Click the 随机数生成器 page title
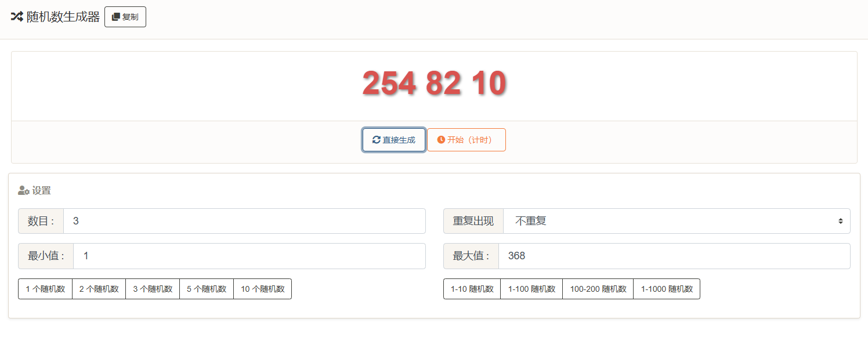868x355 pixels. click(x=63, y=17)
